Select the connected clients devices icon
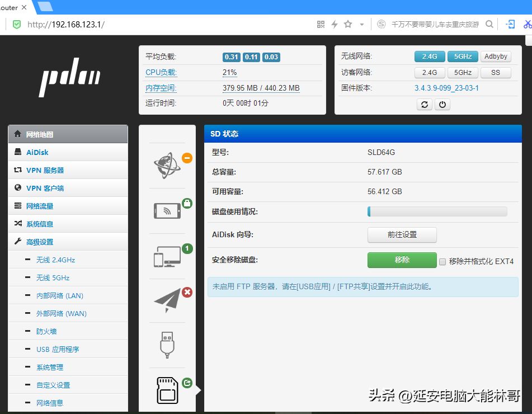 click(x=167, y=256)
